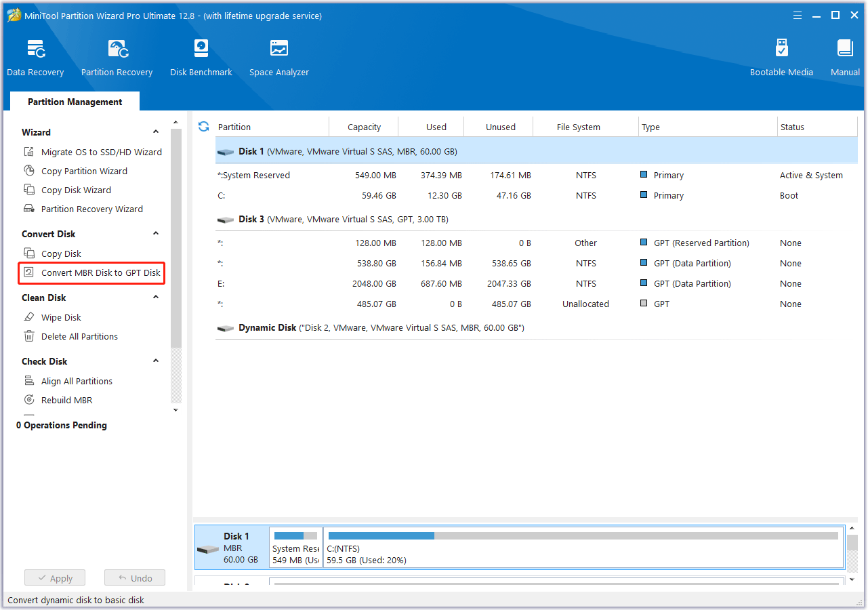Click the Undo button
The width and height of the screenshot is (868, 610).
pyautogui.click(x=135, y=578)
